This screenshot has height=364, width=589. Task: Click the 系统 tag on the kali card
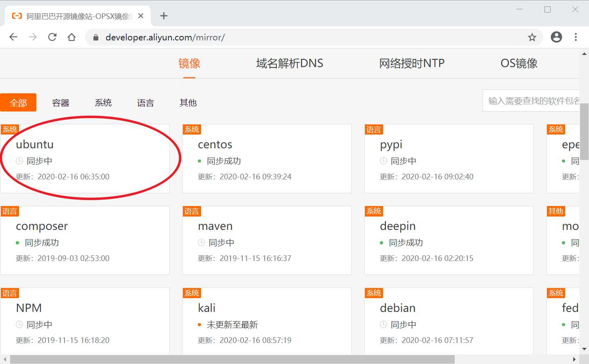[192, 293]
